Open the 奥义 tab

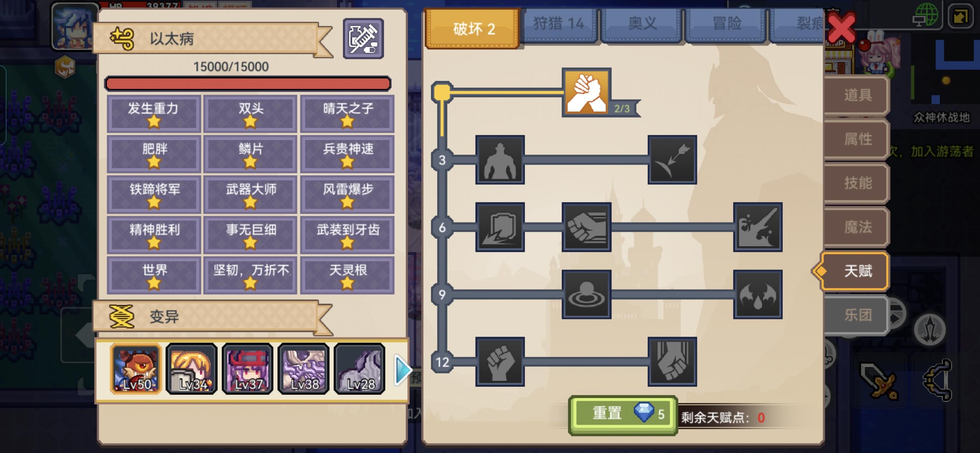click(642, 24)
